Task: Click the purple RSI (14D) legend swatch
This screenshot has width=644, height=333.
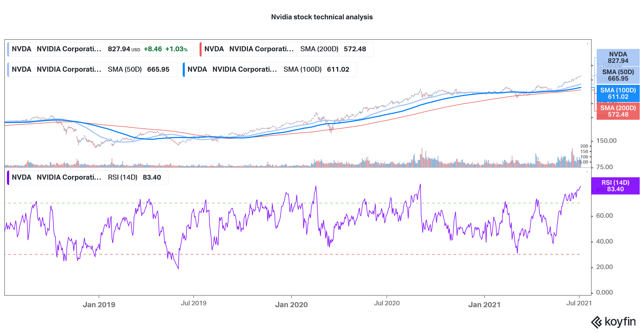Action: click(x=8, y=178)
